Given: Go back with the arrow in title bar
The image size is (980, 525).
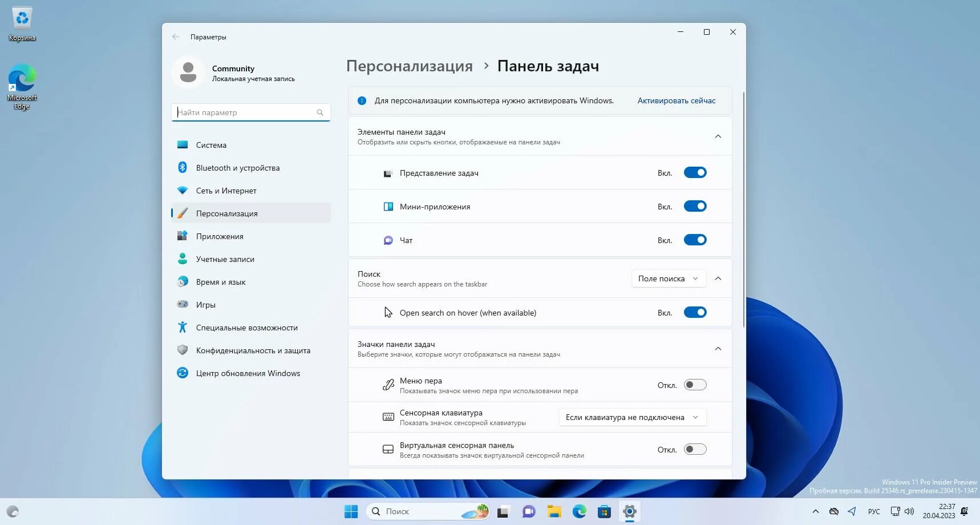Looking at the screenshot, I should [x=176, y=37].
